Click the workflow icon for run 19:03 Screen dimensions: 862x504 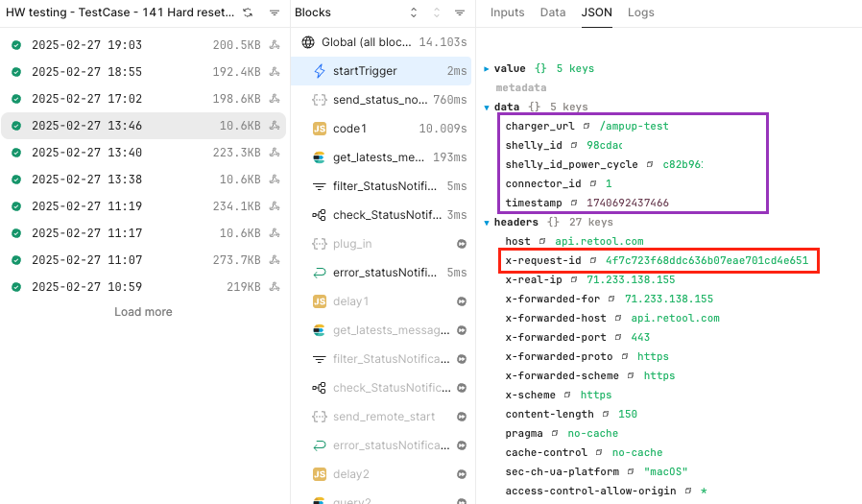[x=275, y=44]
